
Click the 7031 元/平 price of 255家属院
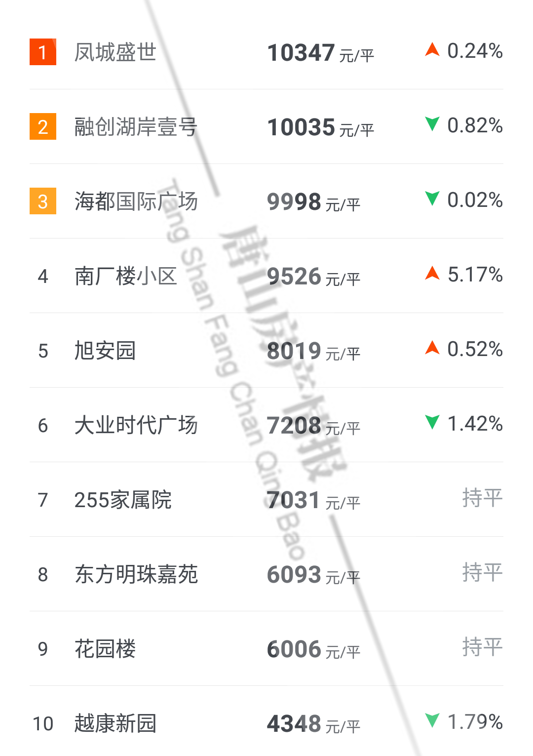point(313,500)
